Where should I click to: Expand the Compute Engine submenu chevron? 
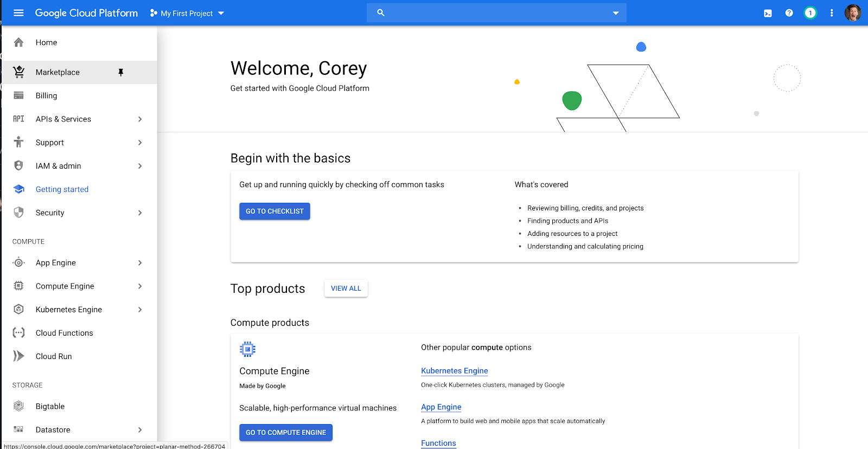[x=140, y=286]
